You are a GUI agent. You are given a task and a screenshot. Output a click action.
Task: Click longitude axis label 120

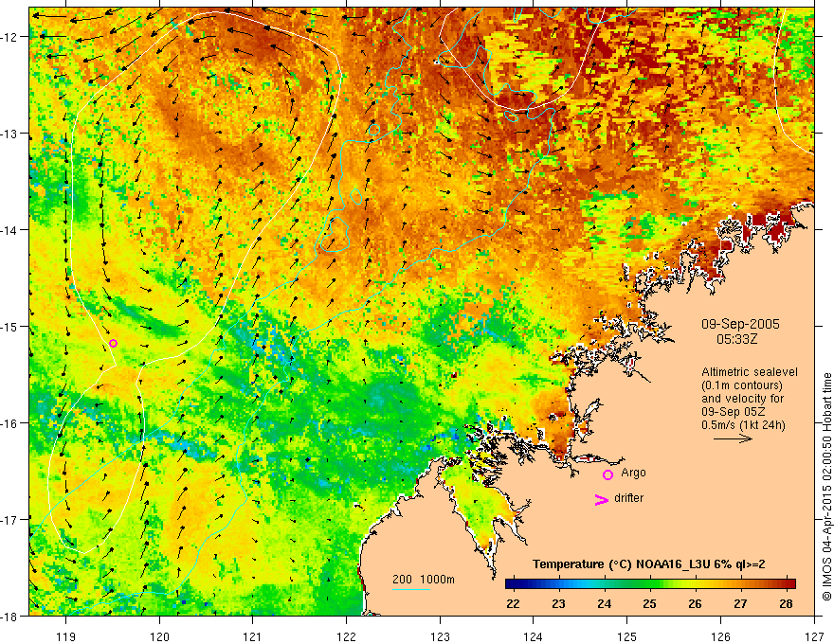(x=159, y=636)
